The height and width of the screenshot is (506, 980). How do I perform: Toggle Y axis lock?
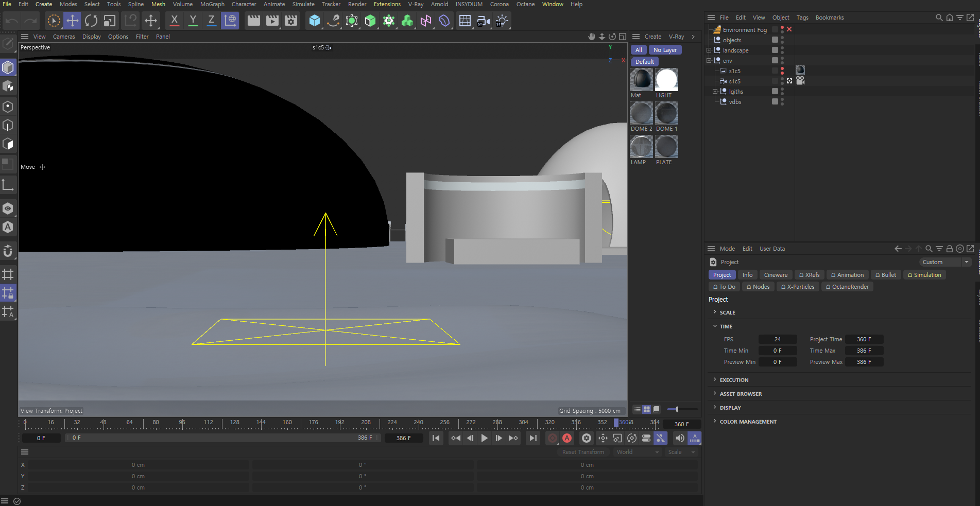pyautogui.click(x=193, y=21)
